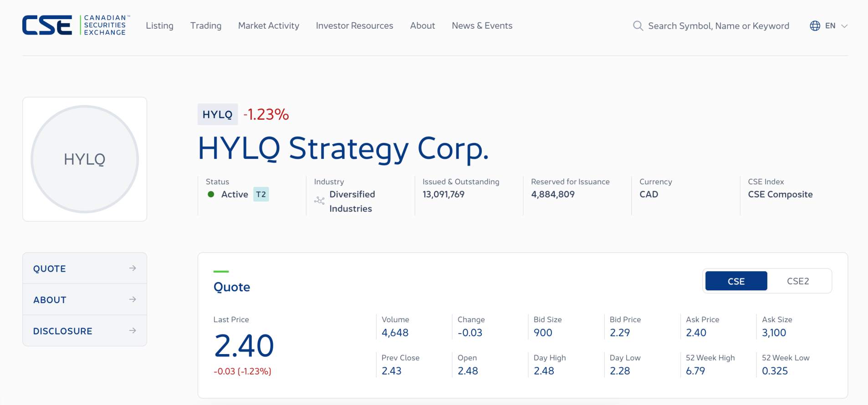Click the 52 Week High value 6.79
The height and width of the screenshot is (405, 868).
click(x=695, y=371)
